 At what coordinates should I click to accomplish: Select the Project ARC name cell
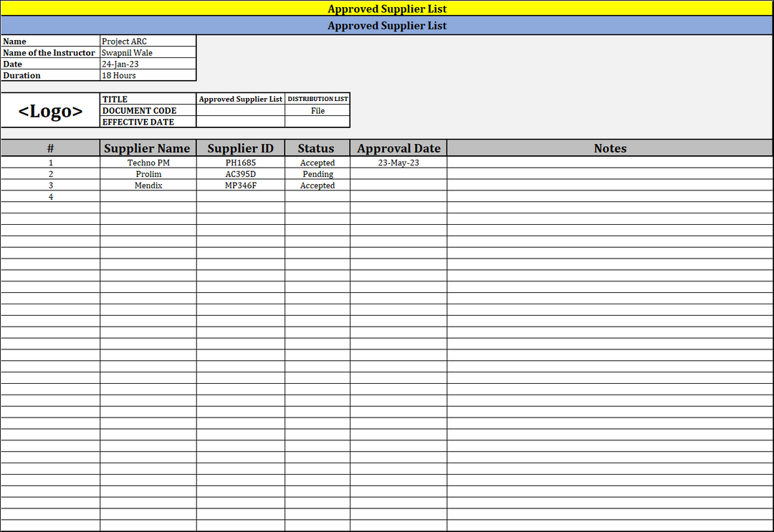[x=148, y=42]
